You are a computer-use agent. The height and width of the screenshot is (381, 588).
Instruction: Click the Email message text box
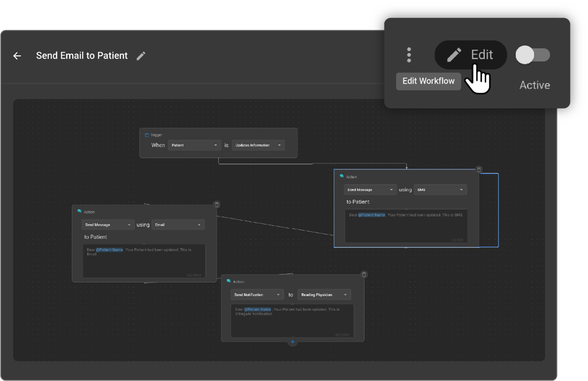(144, 263)
